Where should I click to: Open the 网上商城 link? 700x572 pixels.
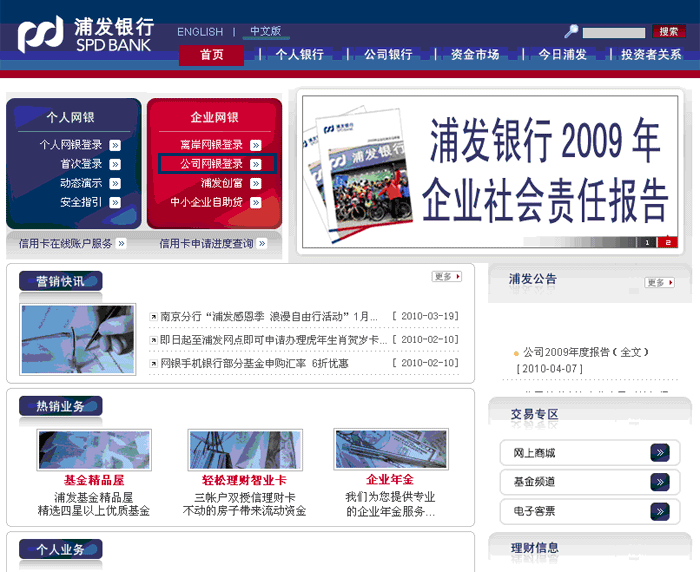534,453
